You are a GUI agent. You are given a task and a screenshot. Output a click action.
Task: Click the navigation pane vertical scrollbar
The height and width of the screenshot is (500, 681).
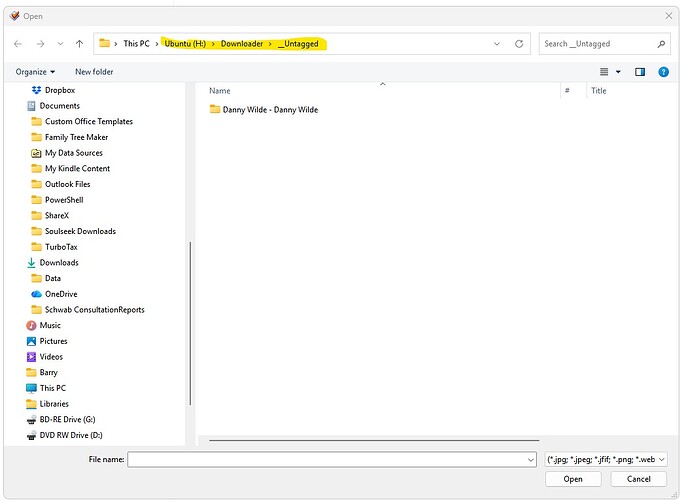point(190,324)
